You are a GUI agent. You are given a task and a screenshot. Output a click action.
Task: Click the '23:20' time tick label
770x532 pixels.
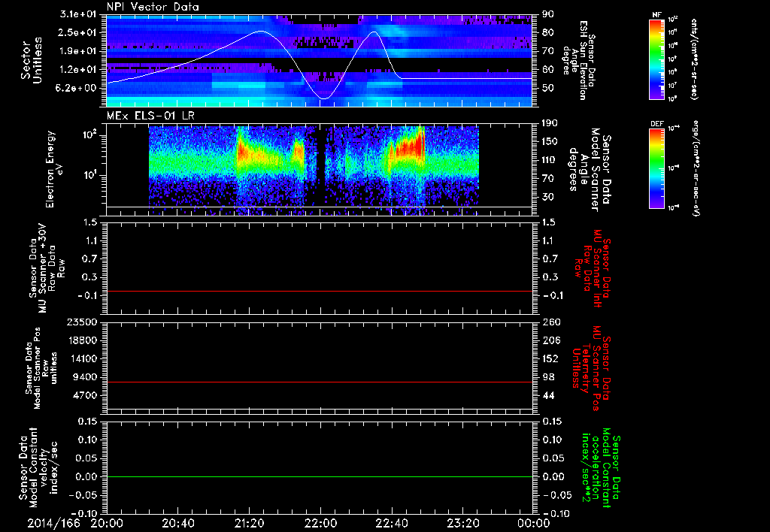463,523
